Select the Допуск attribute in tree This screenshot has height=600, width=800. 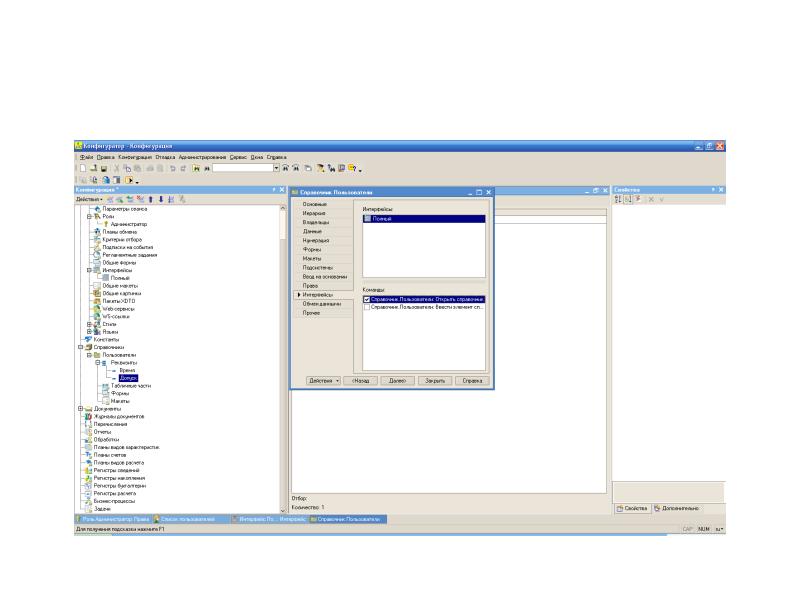(x=128, y=378)
